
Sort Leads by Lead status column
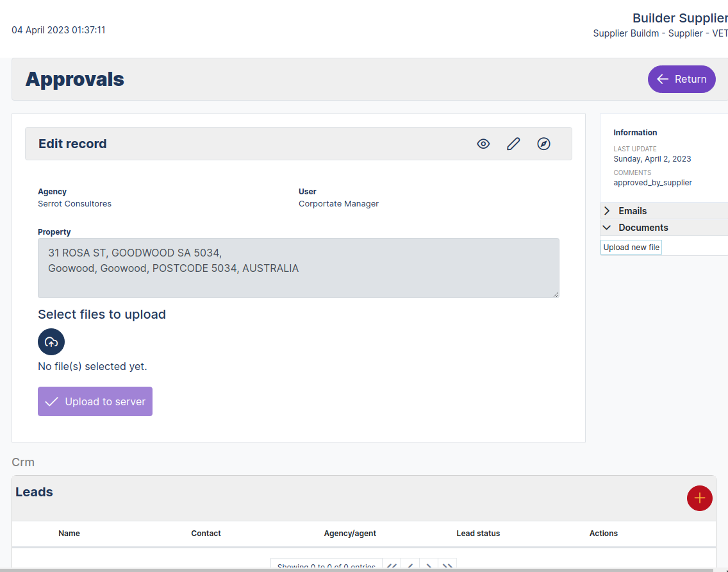click(478, 534)
